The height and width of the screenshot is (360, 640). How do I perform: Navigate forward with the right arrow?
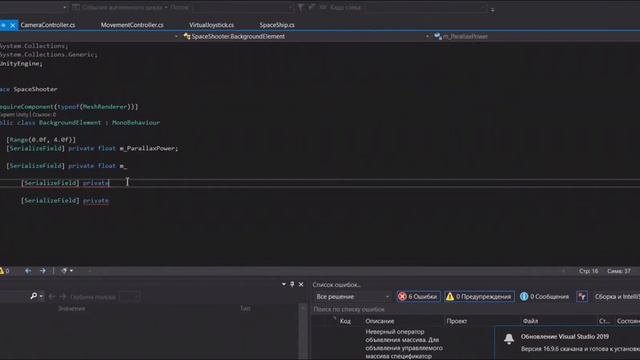pyautogui.click(x=42, y=271)
